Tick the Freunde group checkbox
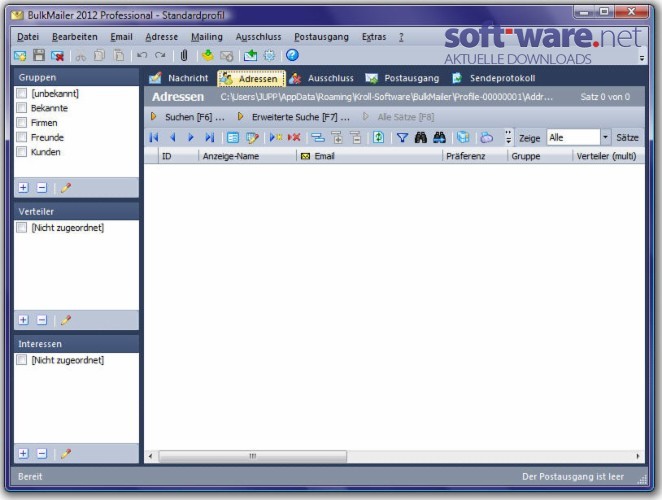 coord(22,137)
